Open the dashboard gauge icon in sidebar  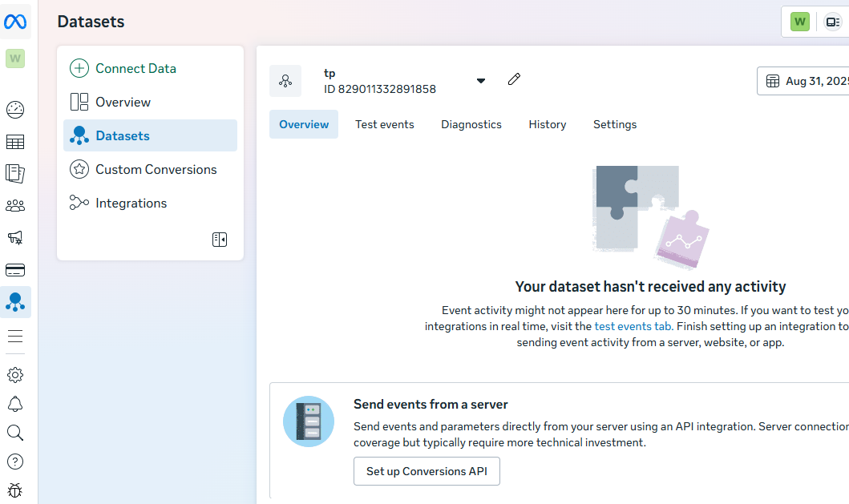(15, 110)
